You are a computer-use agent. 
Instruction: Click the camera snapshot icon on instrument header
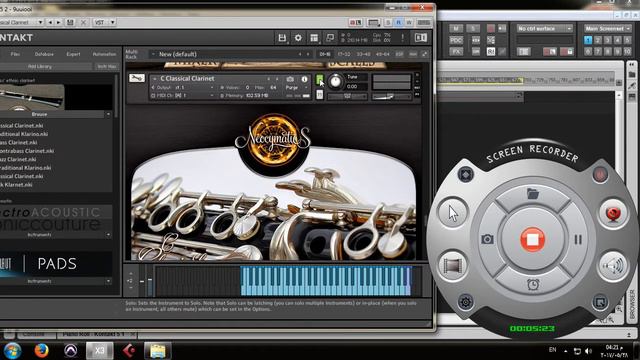(290, 79)
